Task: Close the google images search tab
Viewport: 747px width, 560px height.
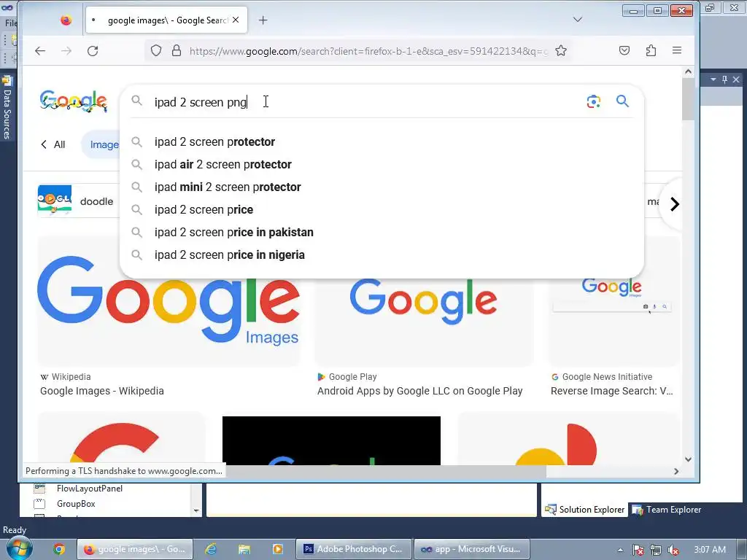Action: click(x=236, y=20)
